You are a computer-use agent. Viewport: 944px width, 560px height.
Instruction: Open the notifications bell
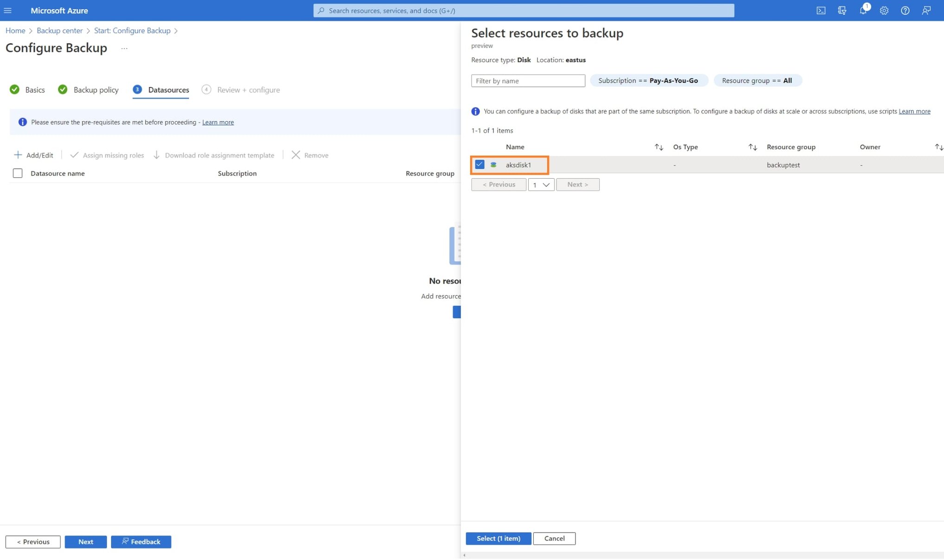tap(863, 10)
